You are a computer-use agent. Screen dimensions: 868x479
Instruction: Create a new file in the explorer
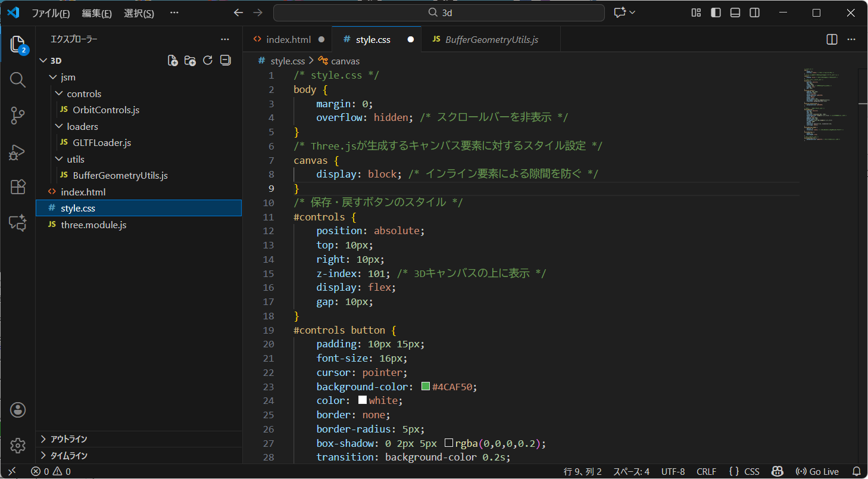pos(172,60)
